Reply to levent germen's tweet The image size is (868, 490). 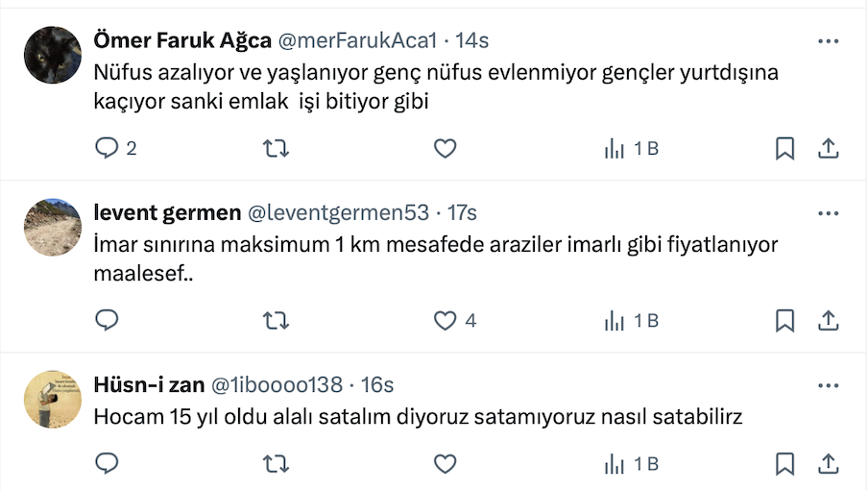coord(108,321)
